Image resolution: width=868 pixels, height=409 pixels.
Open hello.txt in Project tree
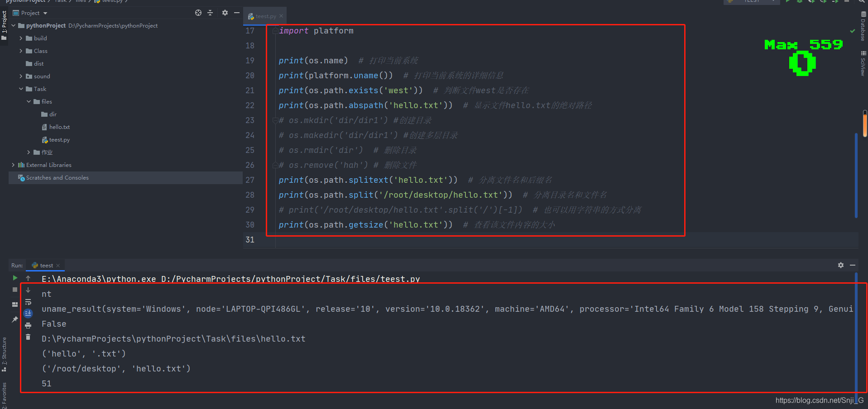pyautogui.click(x=56, y=127)
